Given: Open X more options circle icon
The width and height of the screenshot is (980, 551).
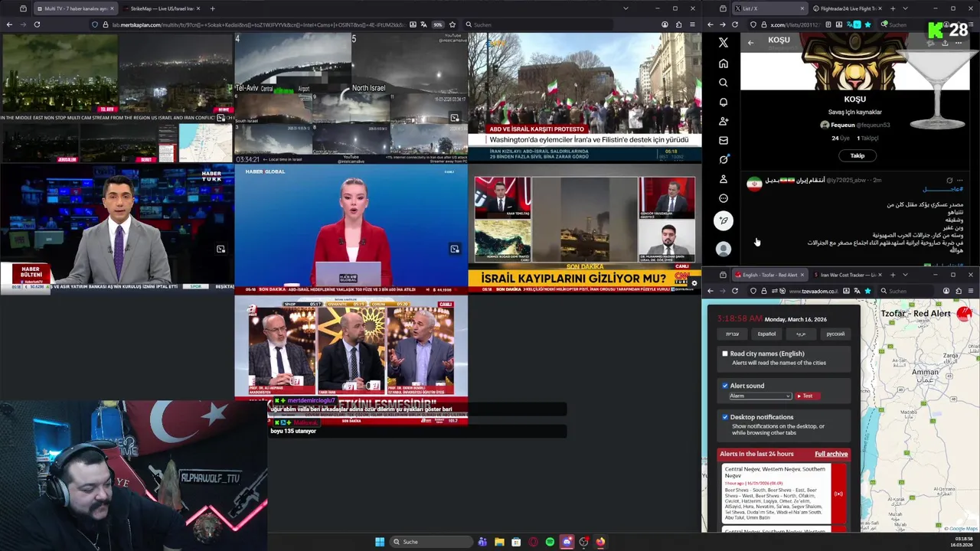Looking at the screenshot, I should pyautogui.click(x=724, y=198).
